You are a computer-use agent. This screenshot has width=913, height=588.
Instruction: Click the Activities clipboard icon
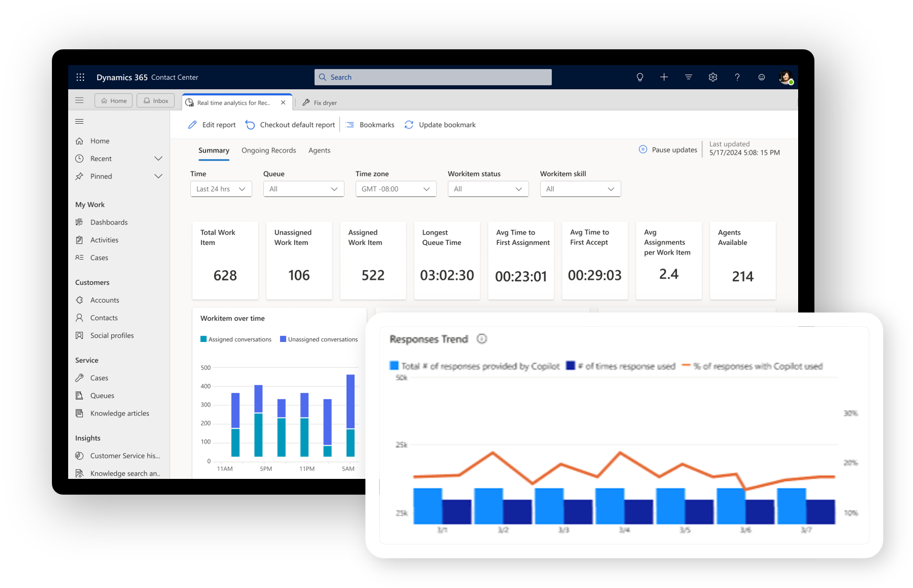[x=79, y=240]
